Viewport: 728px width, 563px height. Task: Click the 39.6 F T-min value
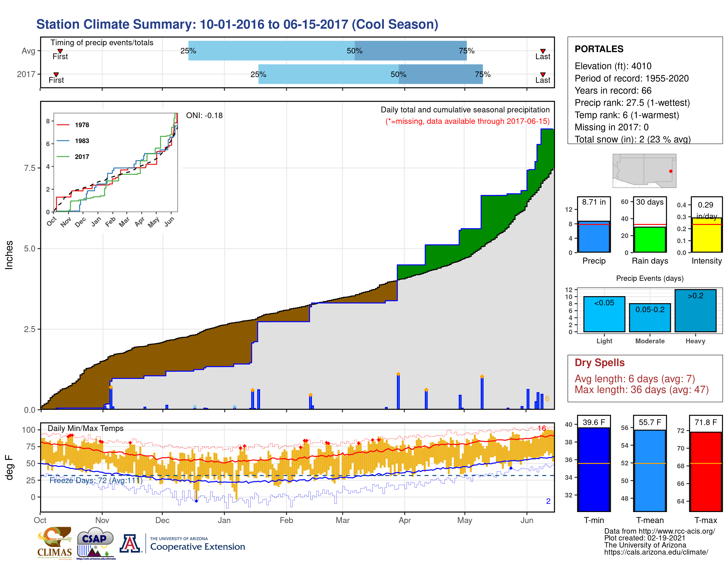pyautogui.click(x=594, y=422)
